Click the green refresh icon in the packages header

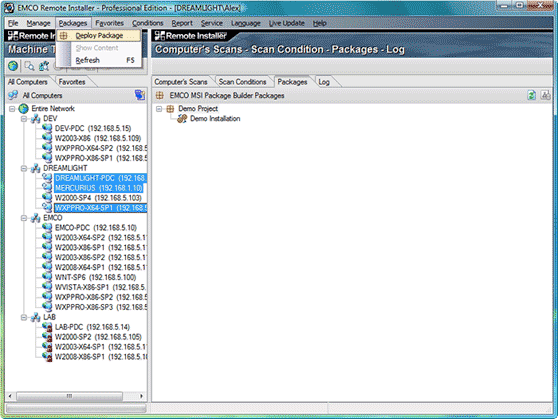tap(532, 95)
